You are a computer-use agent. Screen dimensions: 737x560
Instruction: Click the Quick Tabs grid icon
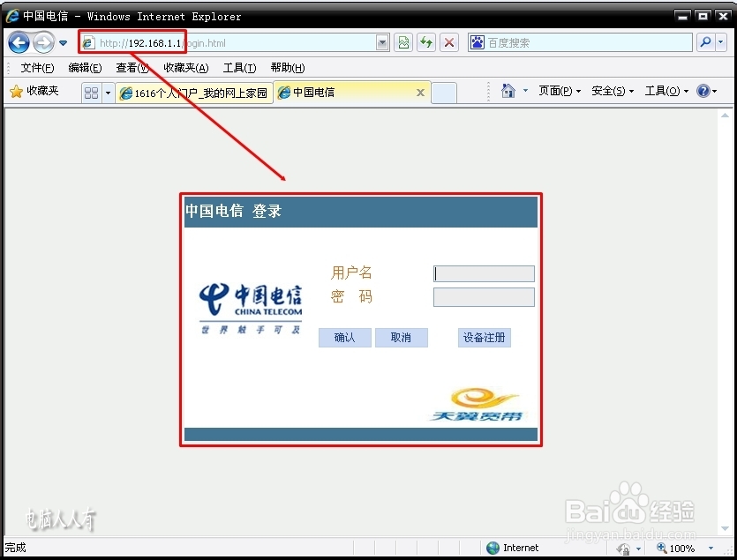pos(91,93)
